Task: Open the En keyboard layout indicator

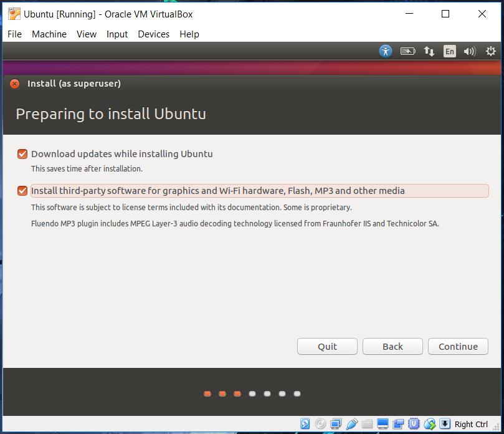Action: [449, 51]
